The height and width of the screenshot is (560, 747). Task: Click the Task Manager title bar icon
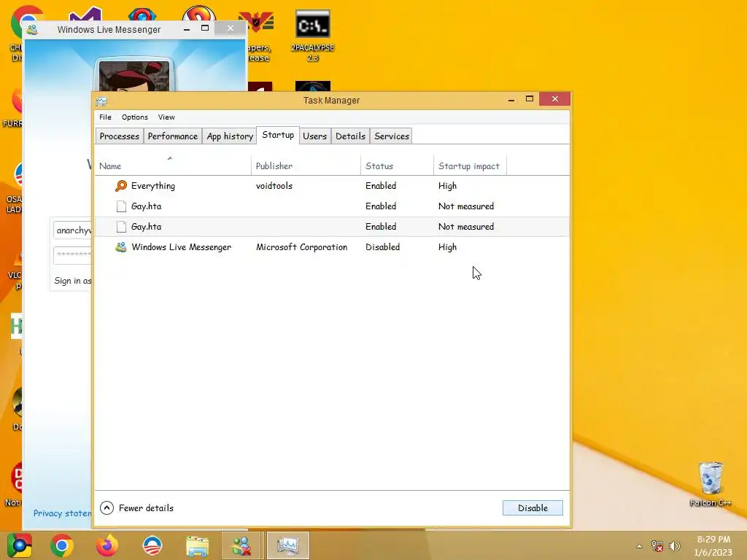coord(101,101)
